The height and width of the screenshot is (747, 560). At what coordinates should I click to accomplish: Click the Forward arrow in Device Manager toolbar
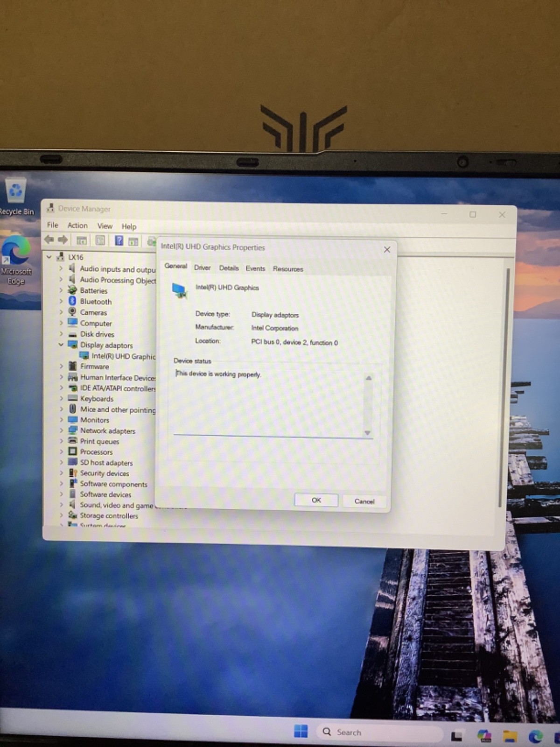tap(63, 240)
